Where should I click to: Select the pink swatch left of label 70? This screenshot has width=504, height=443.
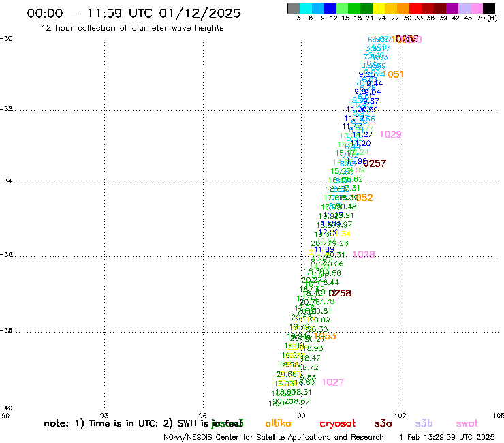[x=476, y=8]
